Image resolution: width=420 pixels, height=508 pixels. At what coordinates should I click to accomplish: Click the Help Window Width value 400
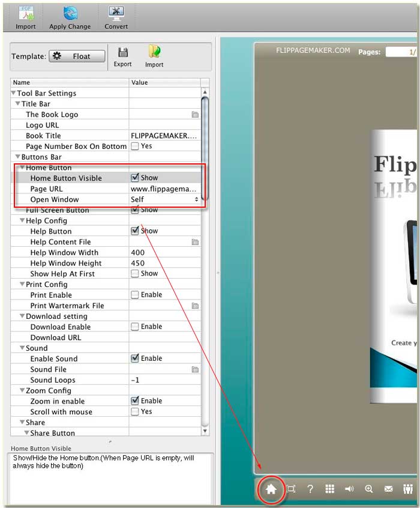point(165,252)
